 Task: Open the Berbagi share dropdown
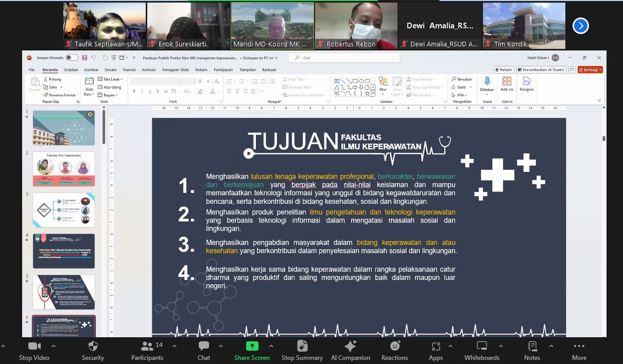pyautogui.click(x=590, y=70)
